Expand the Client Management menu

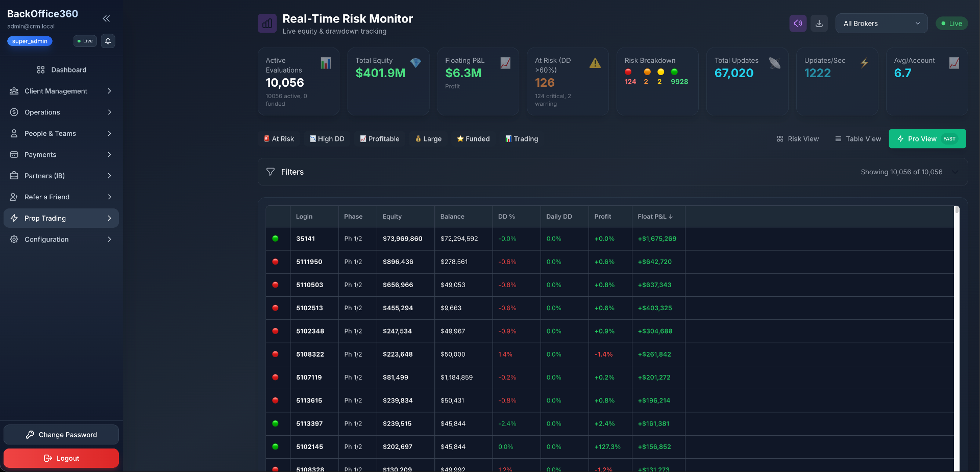tap(61, 91)
